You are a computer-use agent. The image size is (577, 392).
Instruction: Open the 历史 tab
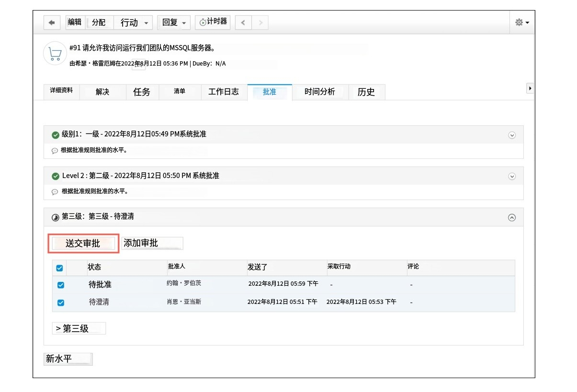click(366, 92)
